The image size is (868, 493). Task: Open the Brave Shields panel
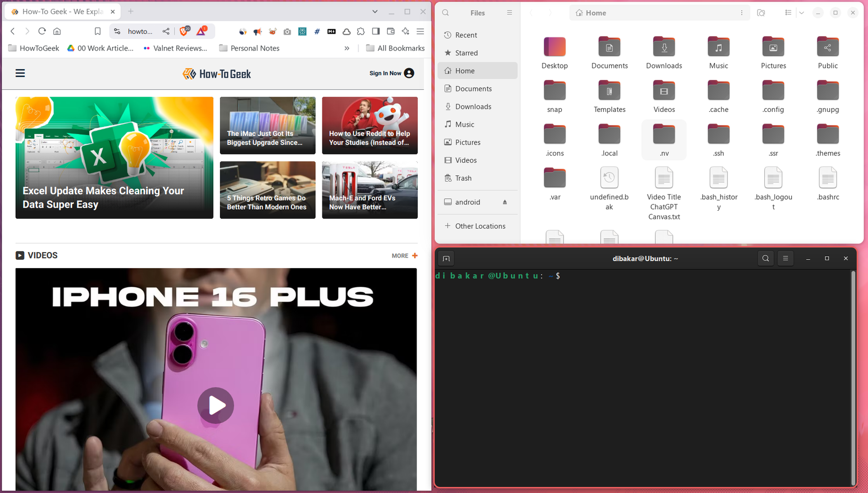pyautogui.click(x=184, y=31)
